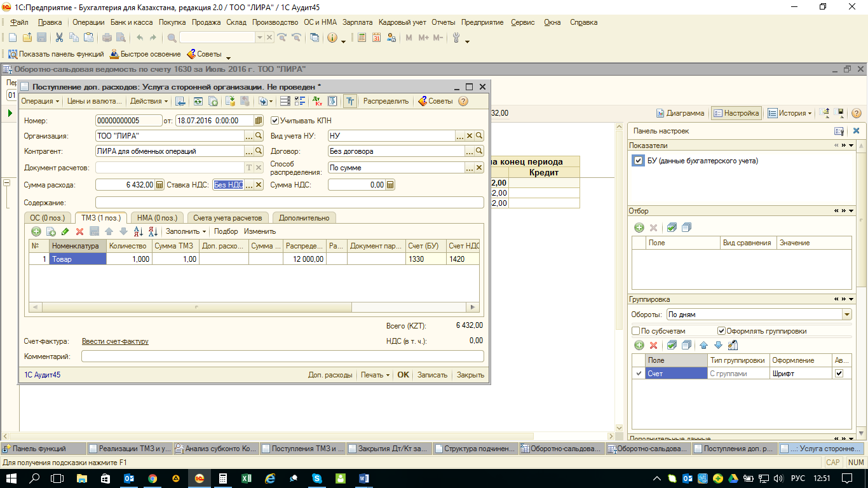Click the OK button in document
Image resolution: width=868 pixels, height=488 pixels.
coord(403,375)
